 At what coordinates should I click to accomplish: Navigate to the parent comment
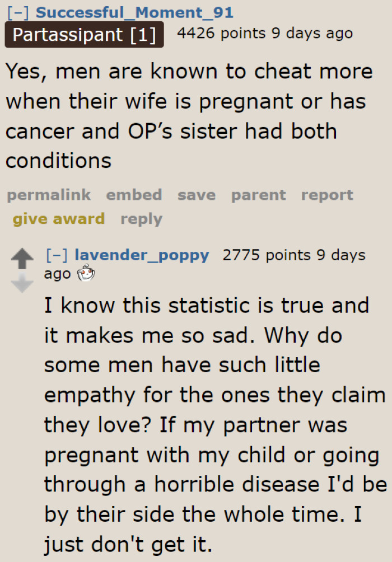tap(258, 195)
